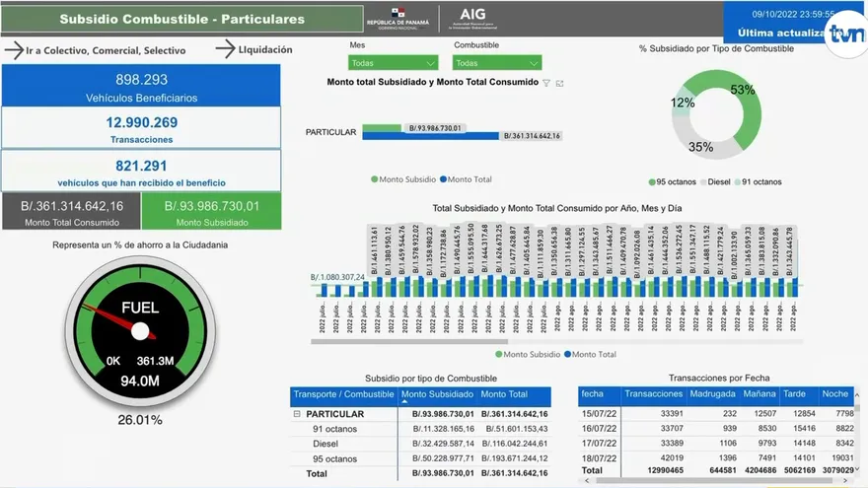Toggle the 95 octanos legend item

coord(673,181)
